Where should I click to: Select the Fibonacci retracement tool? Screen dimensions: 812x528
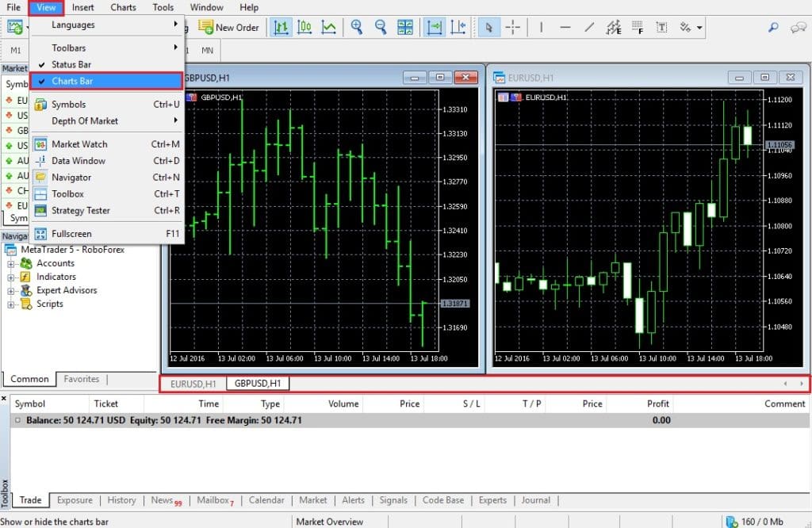[x=638, y=28]
